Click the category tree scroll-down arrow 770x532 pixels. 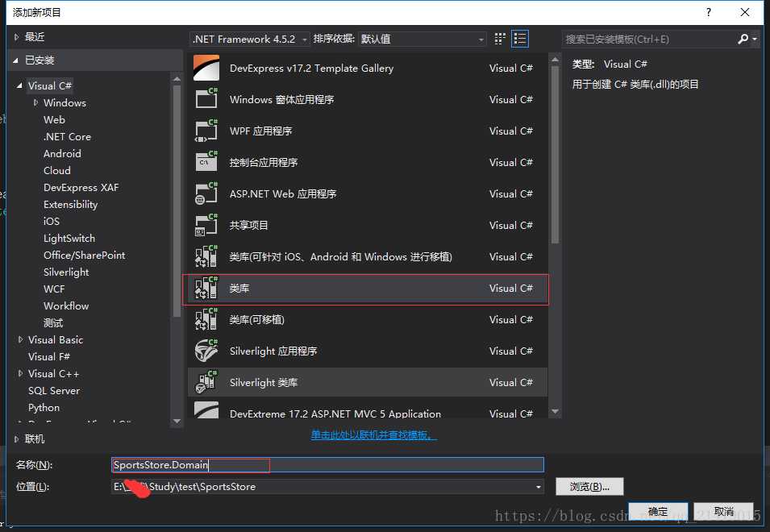click(x=177, y=421)
